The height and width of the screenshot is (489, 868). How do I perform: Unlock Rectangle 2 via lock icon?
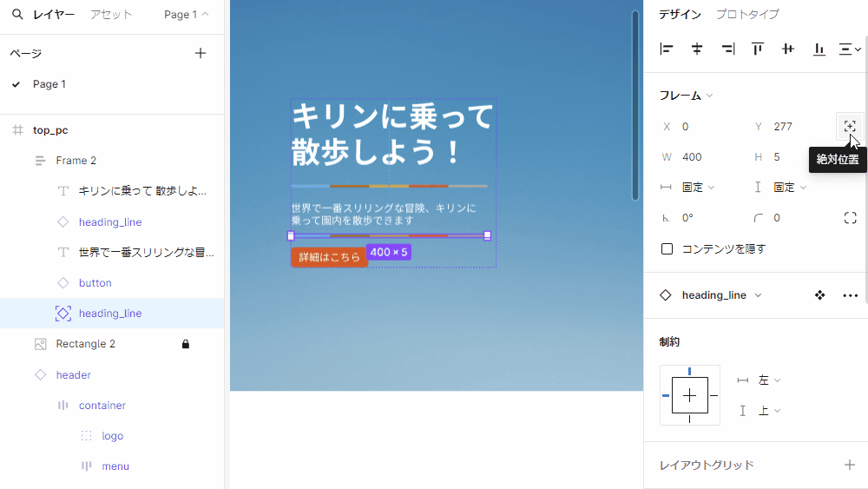click(x=186, y=344)
